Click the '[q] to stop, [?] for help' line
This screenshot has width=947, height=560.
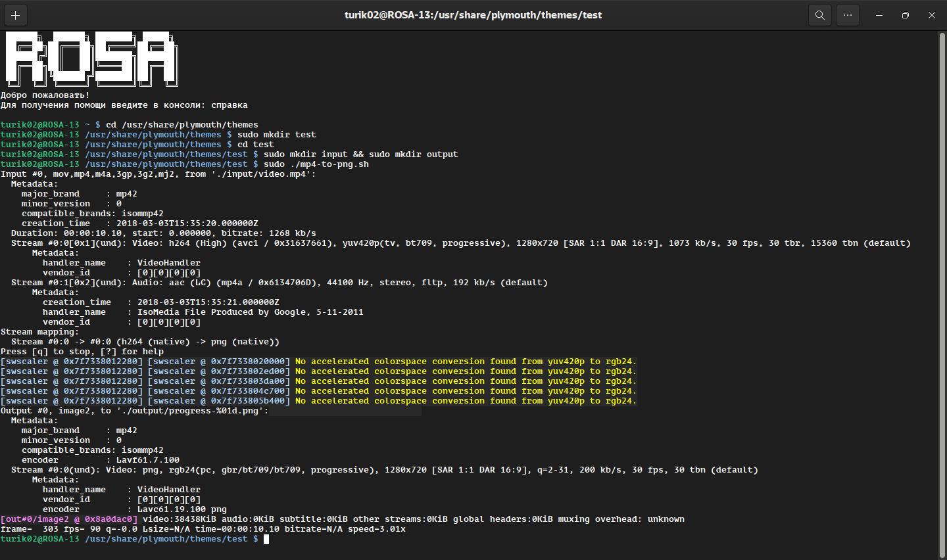[x=82, y=352]
